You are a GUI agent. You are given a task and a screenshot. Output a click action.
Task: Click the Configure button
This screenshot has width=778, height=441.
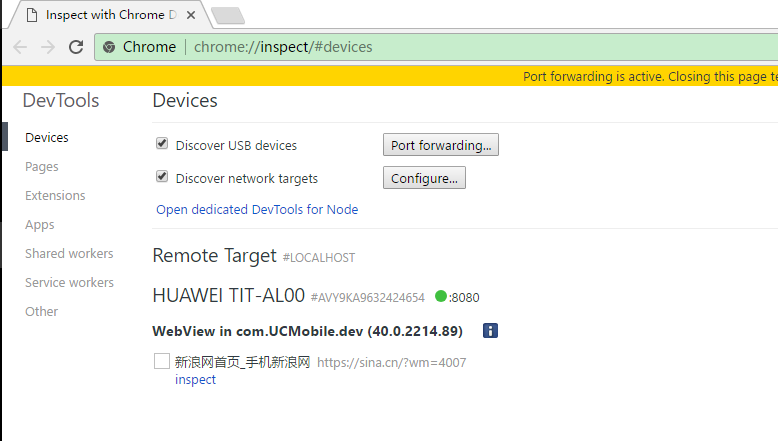[x=424, y=178]
